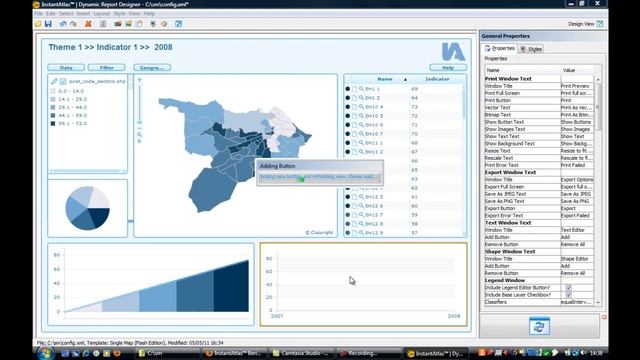Click the map zoom magnifier icon

140,134
